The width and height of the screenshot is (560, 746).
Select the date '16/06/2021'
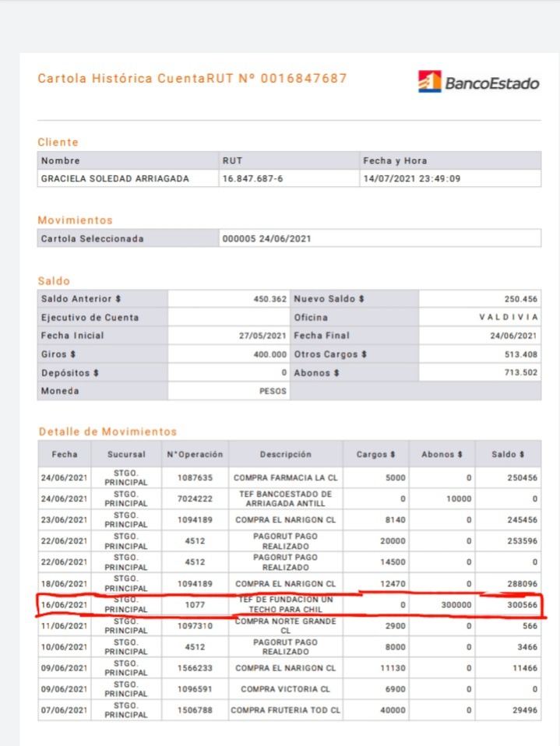[64, 605]
